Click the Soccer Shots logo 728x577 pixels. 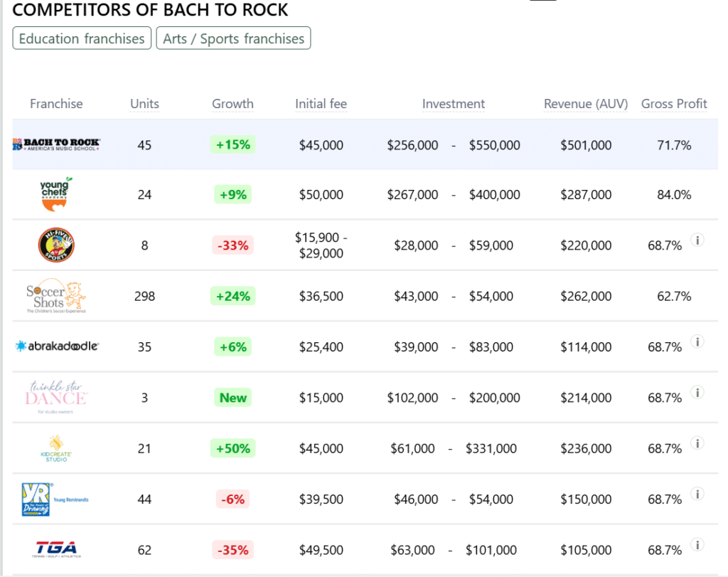(x=56, y=296)
